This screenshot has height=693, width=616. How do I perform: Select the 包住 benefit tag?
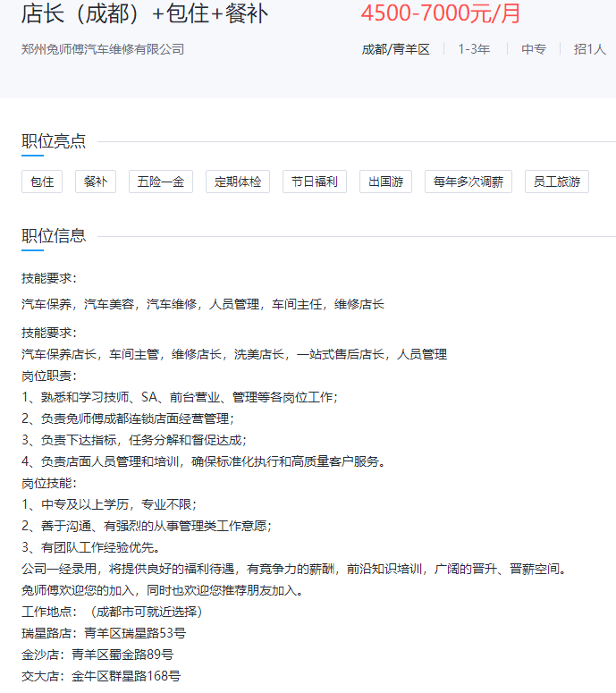pyautogui.click(x=42, y=182)
